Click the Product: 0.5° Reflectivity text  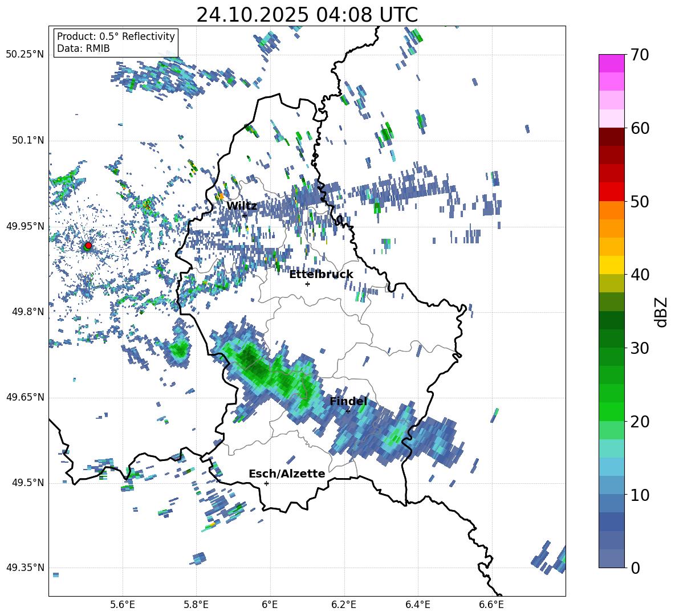pyautogui.click(x=116, y=36)
